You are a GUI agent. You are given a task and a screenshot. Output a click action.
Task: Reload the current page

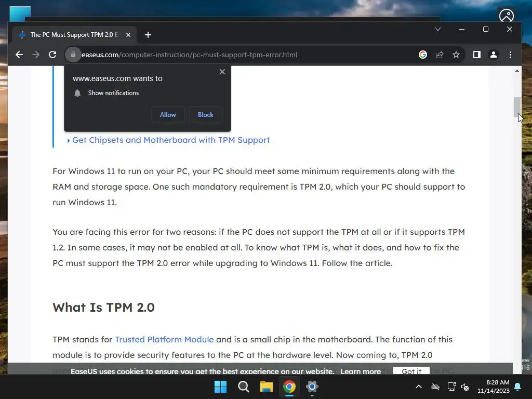click(52, 55)
